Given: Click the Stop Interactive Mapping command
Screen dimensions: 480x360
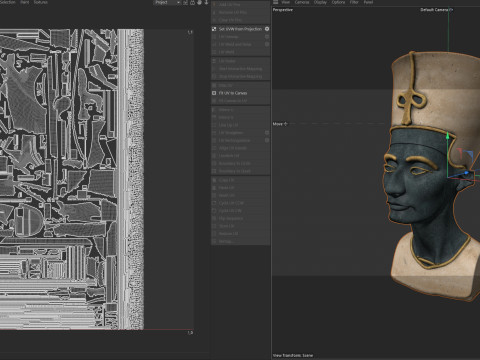Looking at the screenshot, I should coord(240,76).
